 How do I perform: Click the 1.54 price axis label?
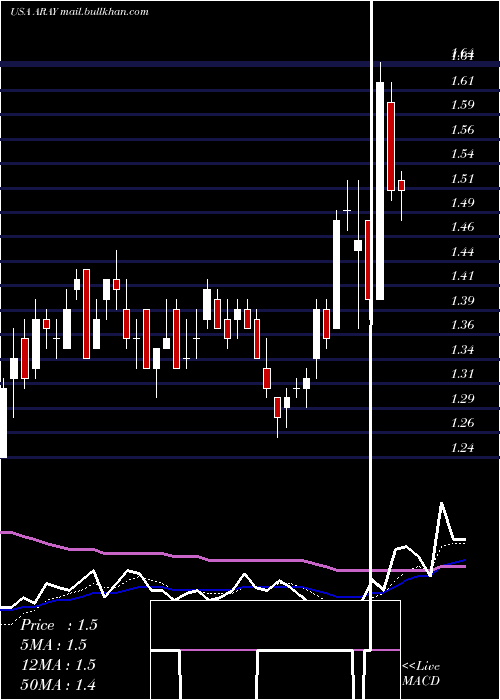462,154
